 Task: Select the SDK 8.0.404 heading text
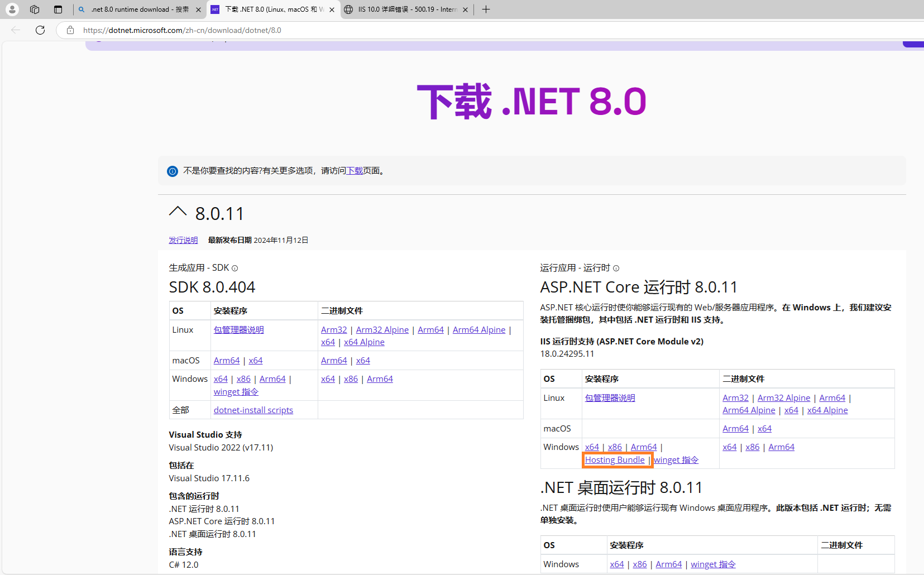point(212,287)
